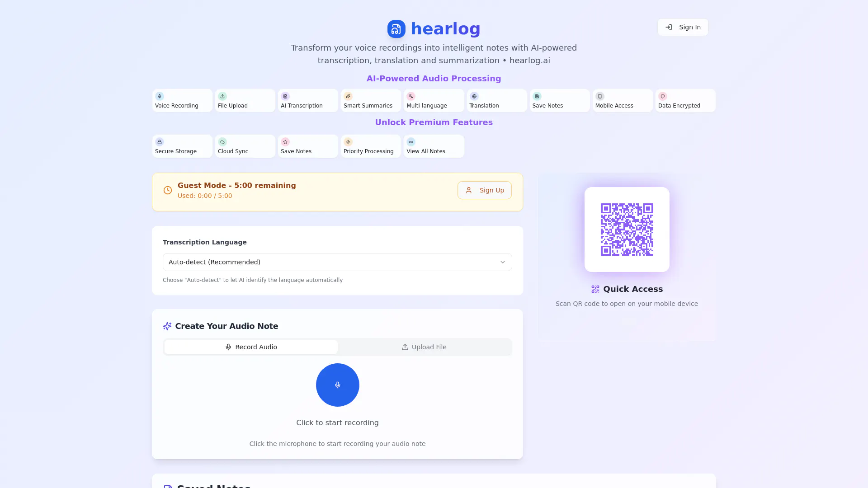868x488 pixels.
Task: Click the AI Transcription document icon
Action: coord(285,96)
